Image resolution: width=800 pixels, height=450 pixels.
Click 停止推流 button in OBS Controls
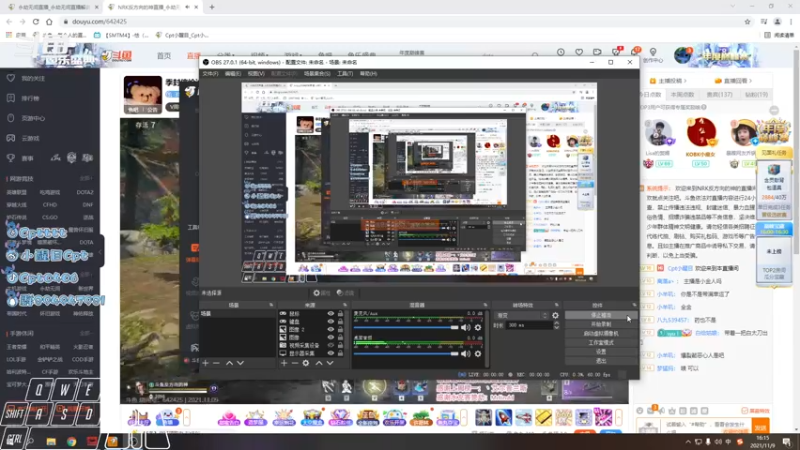coord(601,315)
